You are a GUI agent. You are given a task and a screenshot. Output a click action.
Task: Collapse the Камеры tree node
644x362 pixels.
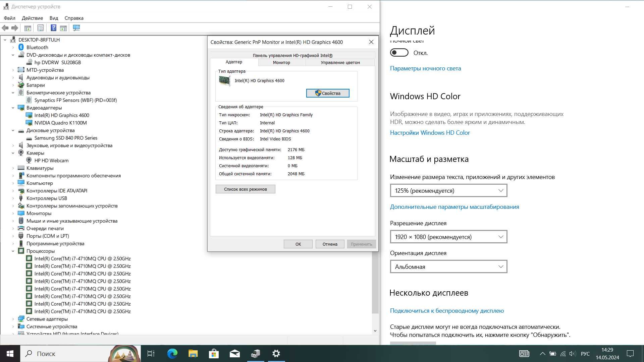point(13,153)
